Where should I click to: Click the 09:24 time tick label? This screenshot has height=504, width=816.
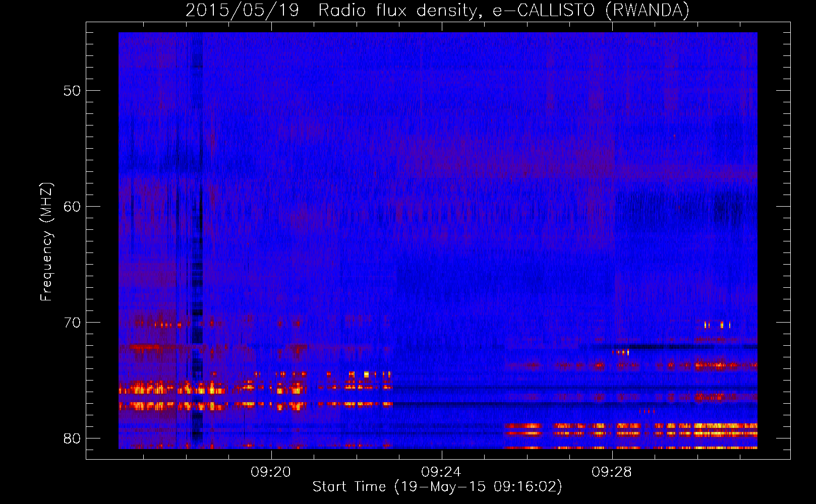pos(442,472)
